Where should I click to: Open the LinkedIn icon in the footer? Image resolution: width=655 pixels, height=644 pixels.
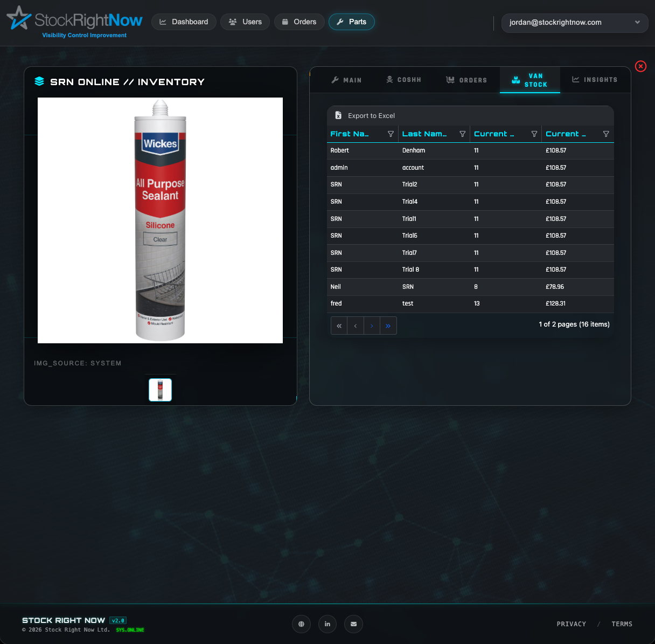327,624
